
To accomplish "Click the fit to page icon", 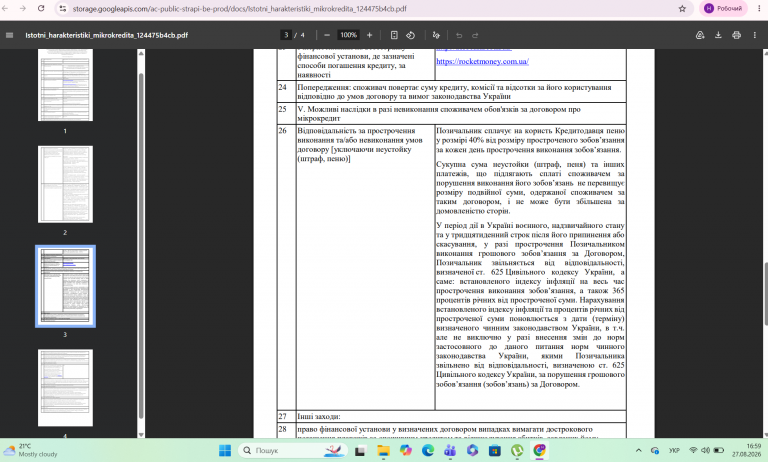I will click(394, 35).
